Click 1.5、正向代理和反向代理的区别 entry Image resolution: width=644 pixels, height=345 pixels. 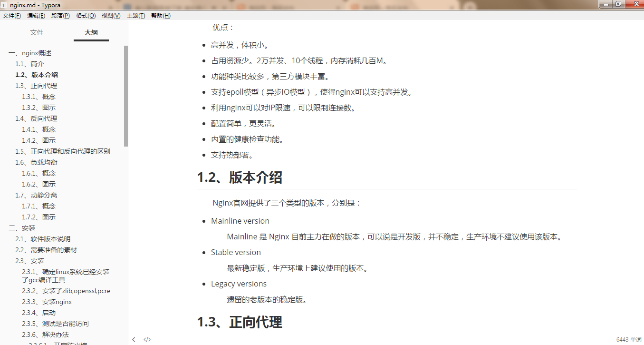pyautogui.click(x=63, y=151)
